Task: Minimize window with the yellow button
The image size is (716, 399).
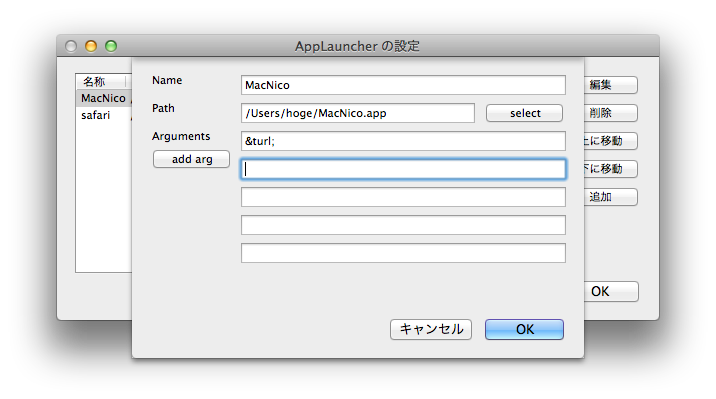Action: click(x=91, y=46)
